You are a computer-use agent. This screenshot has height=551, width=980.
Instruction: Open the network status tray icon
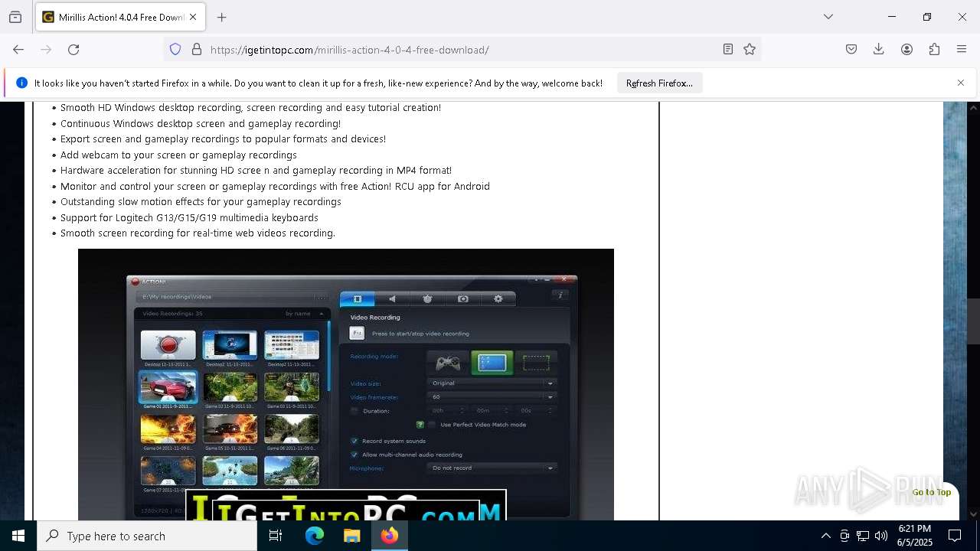(x=863, y=536)
